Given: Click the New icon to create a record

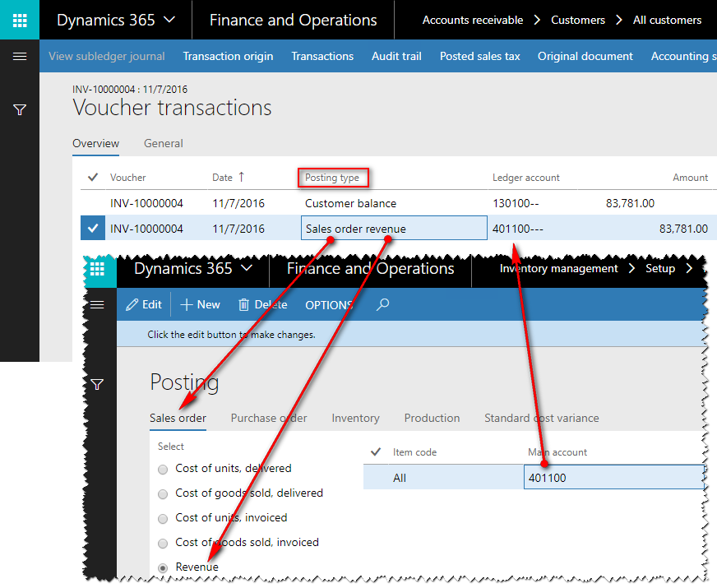Looking at the screenshot, I should click(x=199, y=304).
